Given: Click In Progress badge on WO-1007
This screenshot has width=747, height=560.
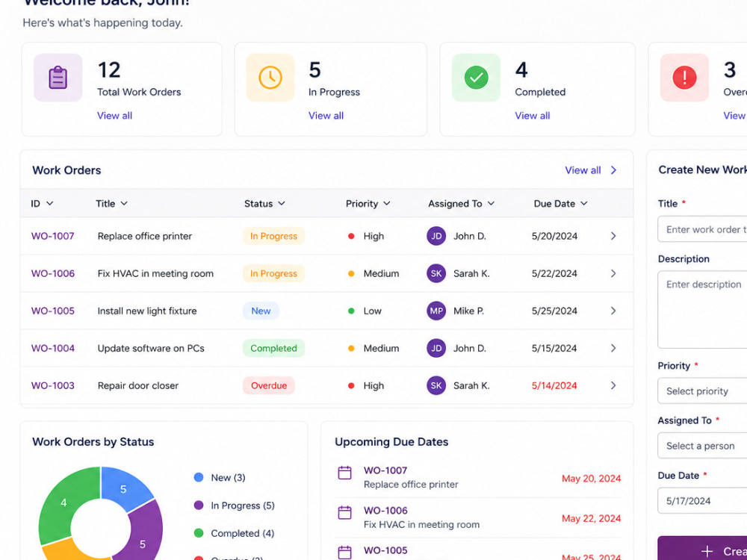Looking at the screenshot, I should coord(273,236).
